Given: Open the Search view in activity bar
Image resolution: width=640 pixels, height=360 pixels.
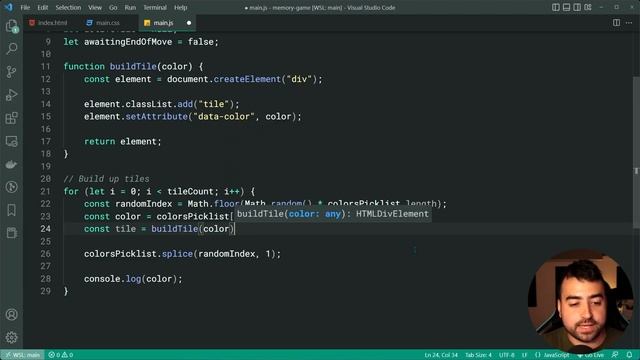Looking at the screenshot, I should [x=11, y=49].
